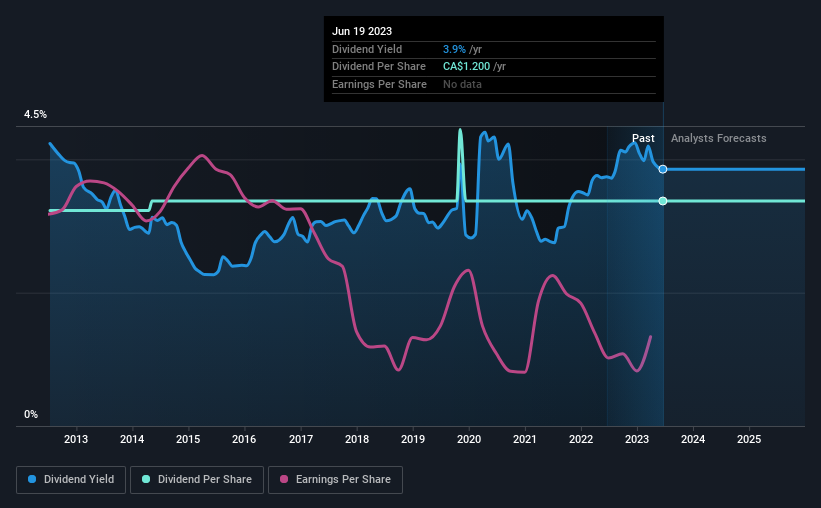
Task: Click the 2020 x-axis label
Action: [x=469, y=439]
